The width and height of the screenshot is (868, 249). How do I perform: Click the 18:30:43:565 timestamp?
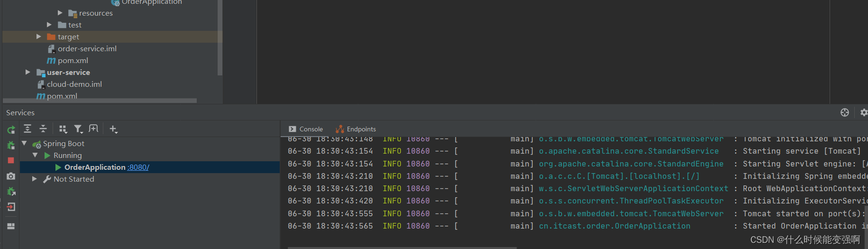[x=345, y=226]
